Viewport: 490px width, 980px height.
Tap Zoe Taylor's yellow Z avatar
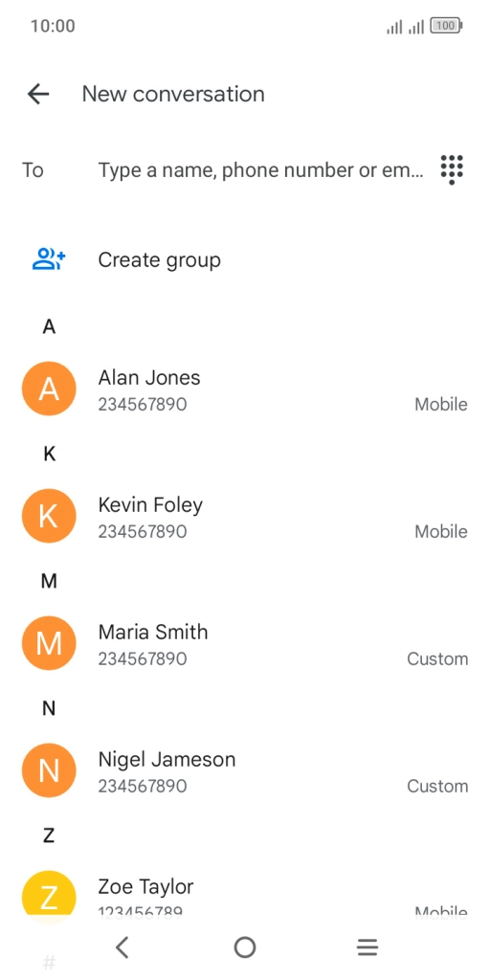pos(49,895)
